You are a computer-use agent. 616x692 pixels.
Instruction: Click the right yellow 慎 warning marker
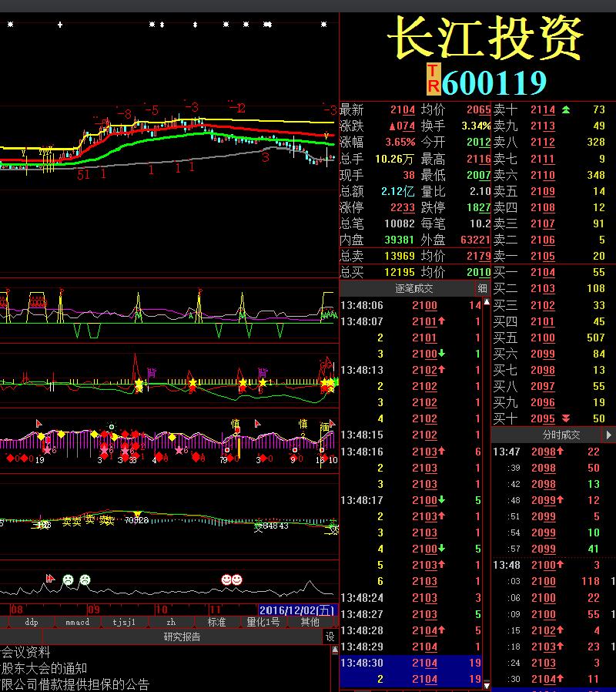[x=303, y=424]
